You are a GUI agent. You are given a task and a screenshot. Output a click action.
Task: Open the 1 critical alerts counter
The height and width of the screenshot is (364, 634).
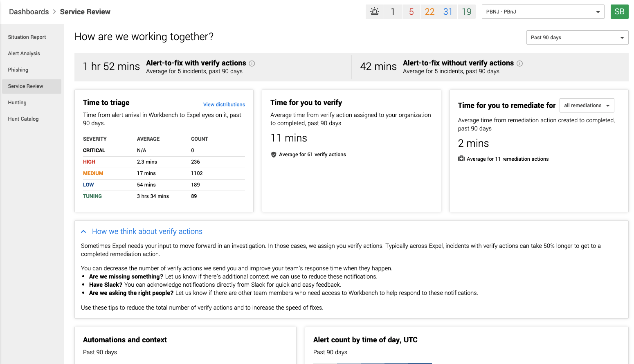click(393, 11)
